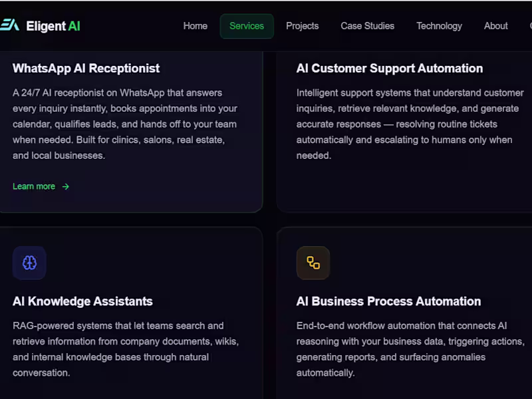Click the Eligent AI brand name
532x399 pixels.
click(53, 26)
